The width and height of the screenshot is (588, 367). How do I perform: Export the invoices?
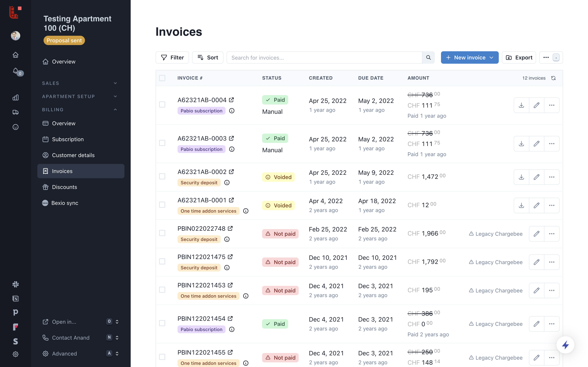click(x=519, y=57)
